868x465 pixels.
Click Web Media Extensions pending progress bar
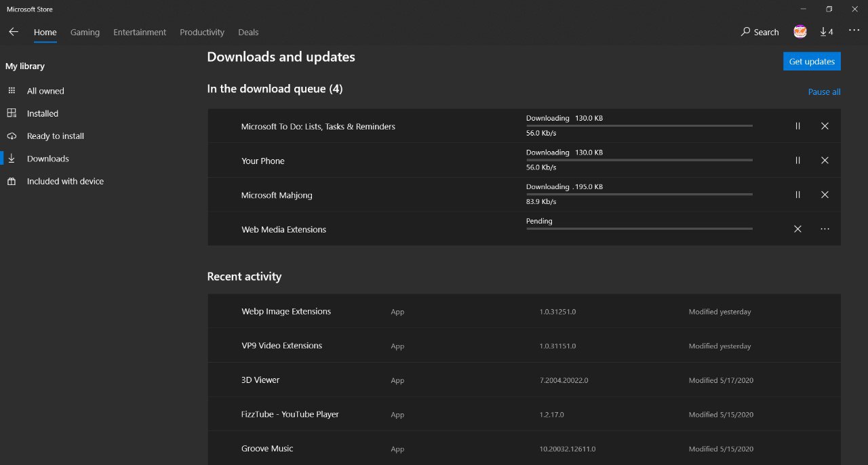click(639, 228)
